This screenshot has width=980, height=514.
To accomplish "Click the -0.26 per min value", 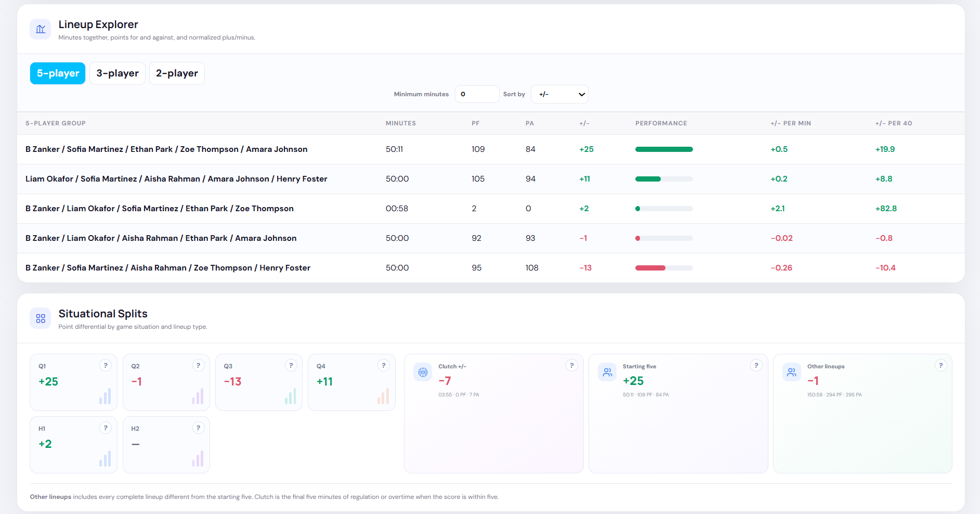I will click(781, 268).
